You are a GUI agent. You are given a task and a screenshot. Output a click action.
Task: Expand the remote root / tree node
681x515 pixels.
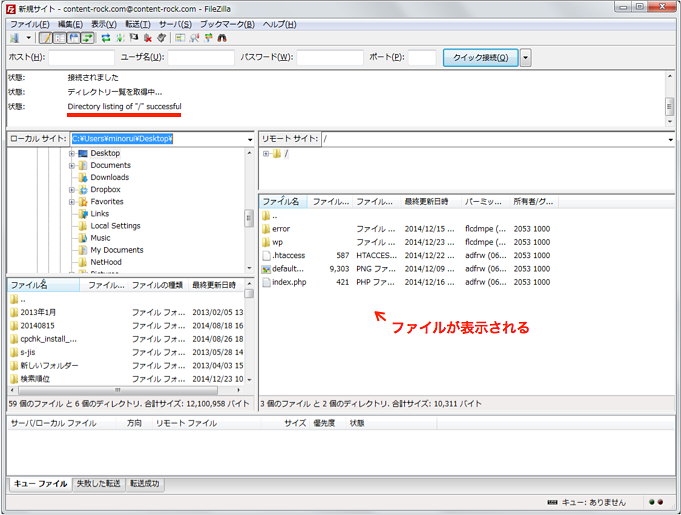pyautogui.click(x=266, y=153)
